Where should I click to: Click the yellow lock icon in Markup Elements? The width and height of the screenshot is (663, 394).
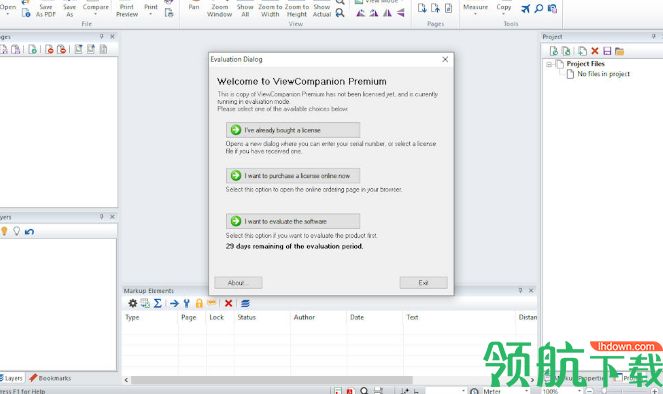199,303
